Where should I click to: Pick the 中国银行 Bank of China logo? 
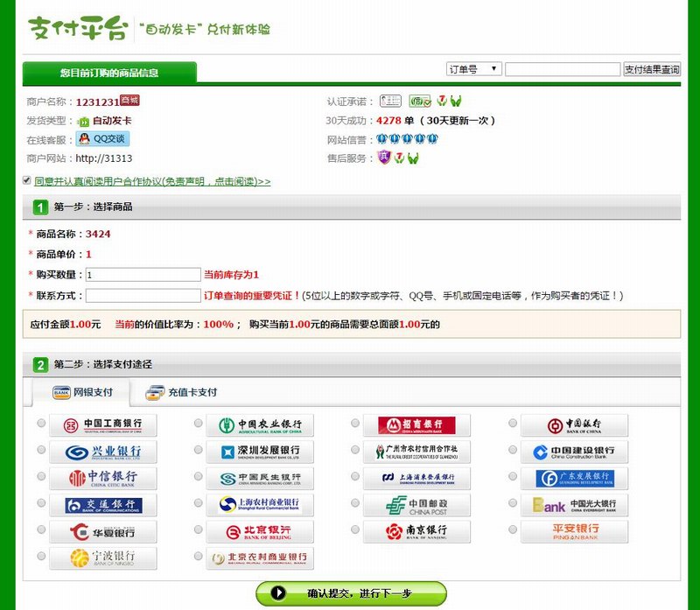point(574,425)
